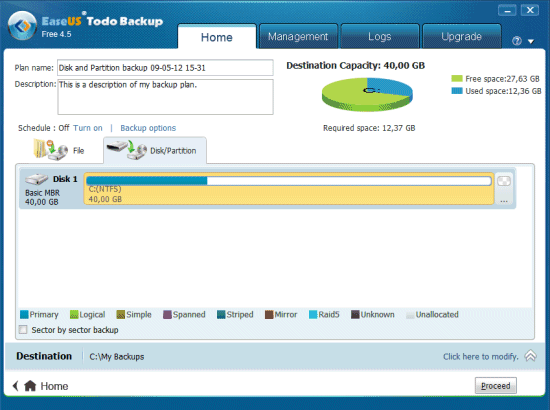Click the EaseUS logo icon

click(22, 25)
